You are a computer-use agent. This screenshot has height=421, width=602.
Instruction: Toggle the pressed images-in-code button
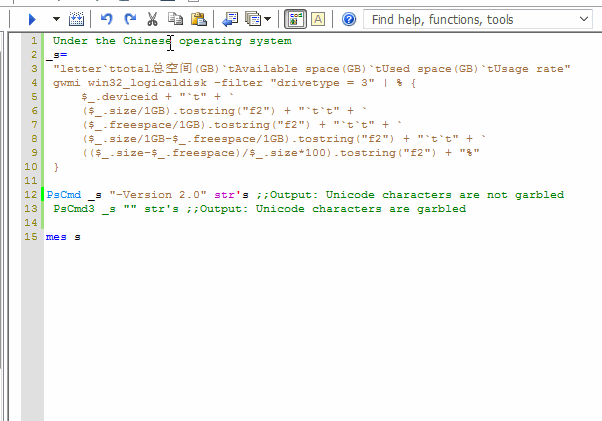point(295,19)
